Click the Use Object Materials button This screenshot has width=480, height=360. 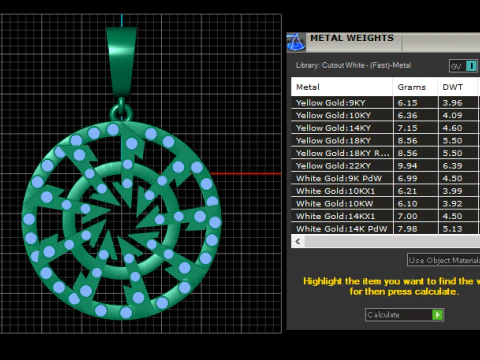pyautogui.click(x=444, y=260)
